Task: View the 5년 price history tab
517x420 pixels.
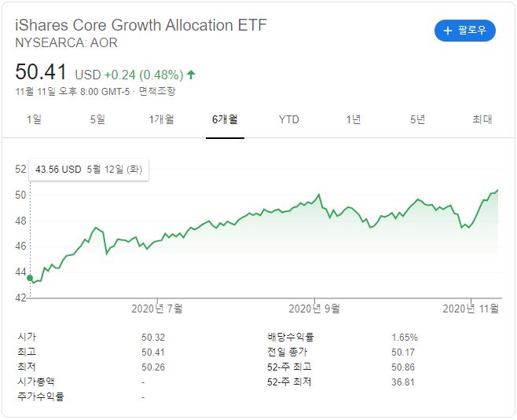Action: 417,119
